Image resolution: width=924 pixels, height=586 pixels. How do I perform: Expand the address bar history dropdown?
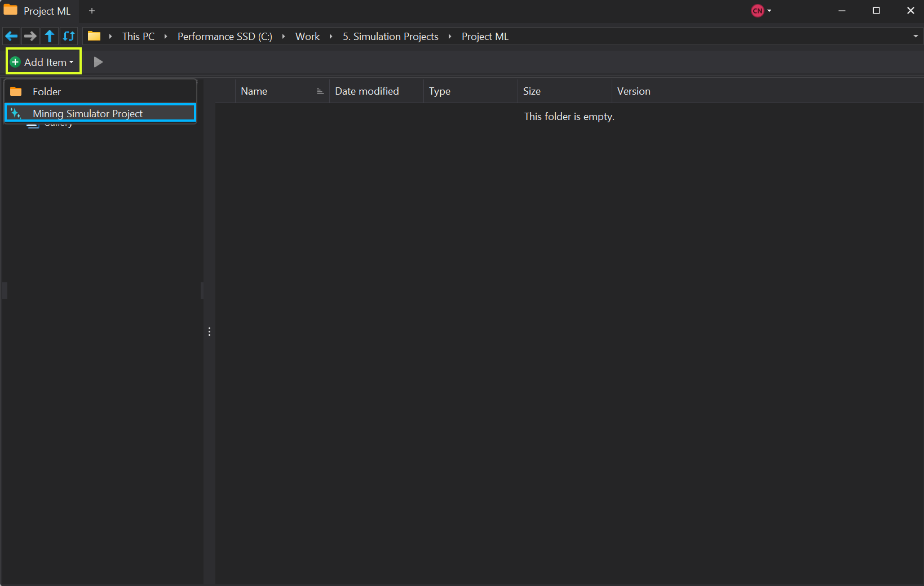coord(916,37)
